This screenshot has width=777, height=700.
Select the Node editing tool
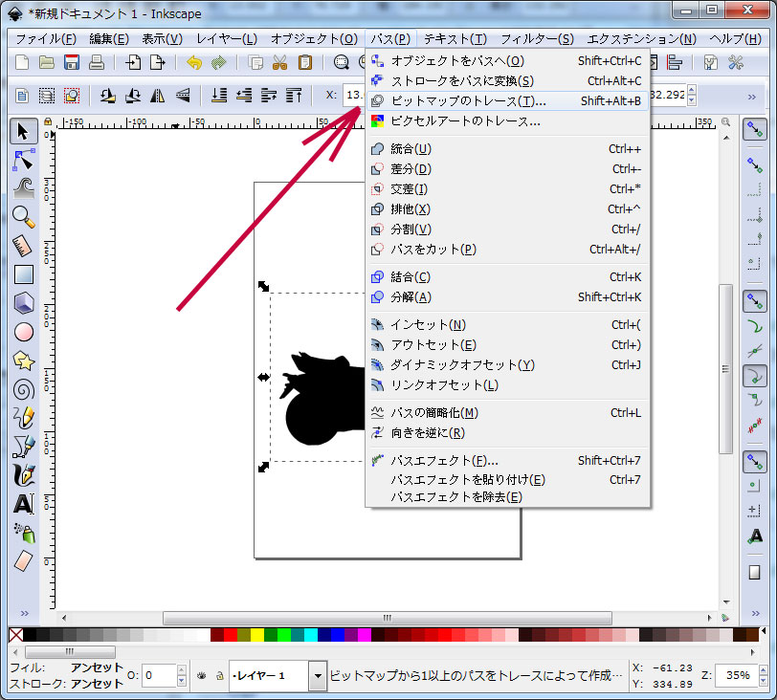(x=24, y=159)
